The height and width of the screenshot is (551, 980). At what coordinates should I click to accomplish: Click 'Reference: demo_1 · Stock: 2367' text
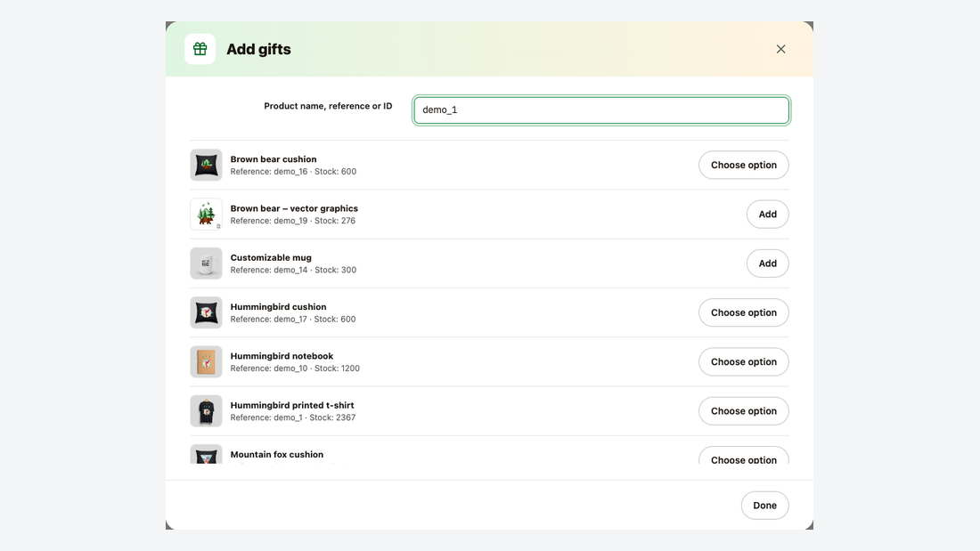[x=292, y=417]
